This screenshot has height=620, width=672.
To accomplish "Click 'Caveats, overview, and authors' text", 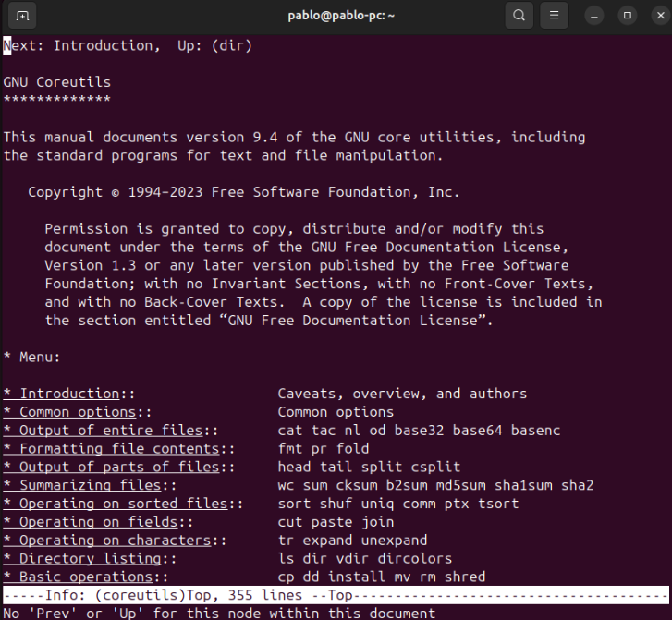I will click(402, 394).
